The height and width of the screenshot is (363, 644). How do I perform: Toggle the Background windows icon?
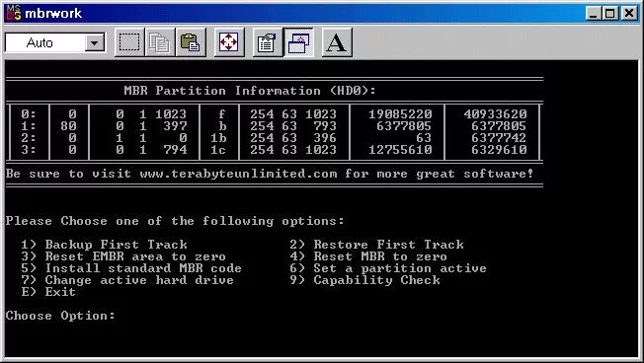pyautogui.click(x=298, y=42)
